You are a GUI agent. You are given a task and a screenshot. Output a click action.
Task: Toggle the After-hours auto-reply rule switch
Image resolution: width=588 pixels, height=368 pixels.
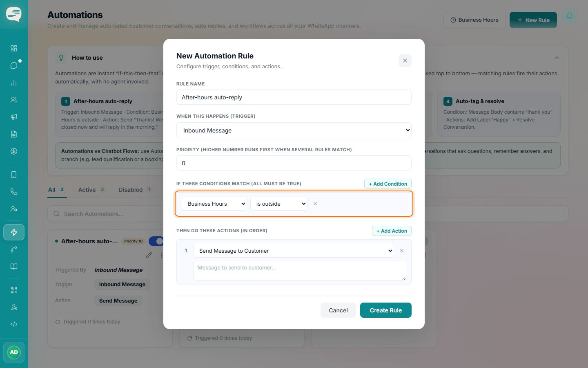[x=156, y=241]
